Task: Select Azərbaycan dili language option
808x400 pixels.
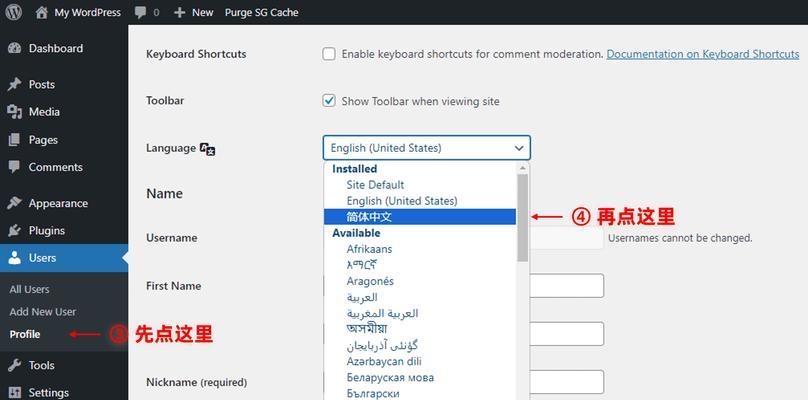Action: tap(420, 361)
